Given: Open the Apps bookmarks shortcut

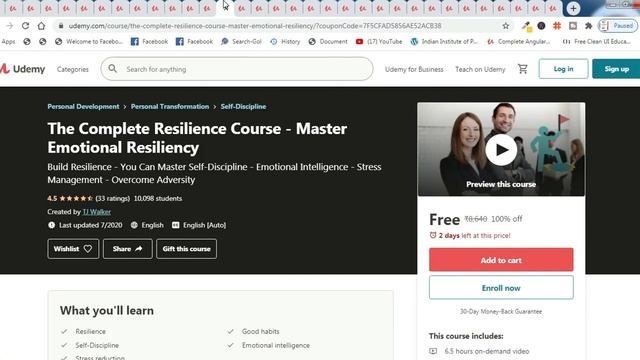Looking at the screenshot, I should pyautogui.click(x=8, y=42).
